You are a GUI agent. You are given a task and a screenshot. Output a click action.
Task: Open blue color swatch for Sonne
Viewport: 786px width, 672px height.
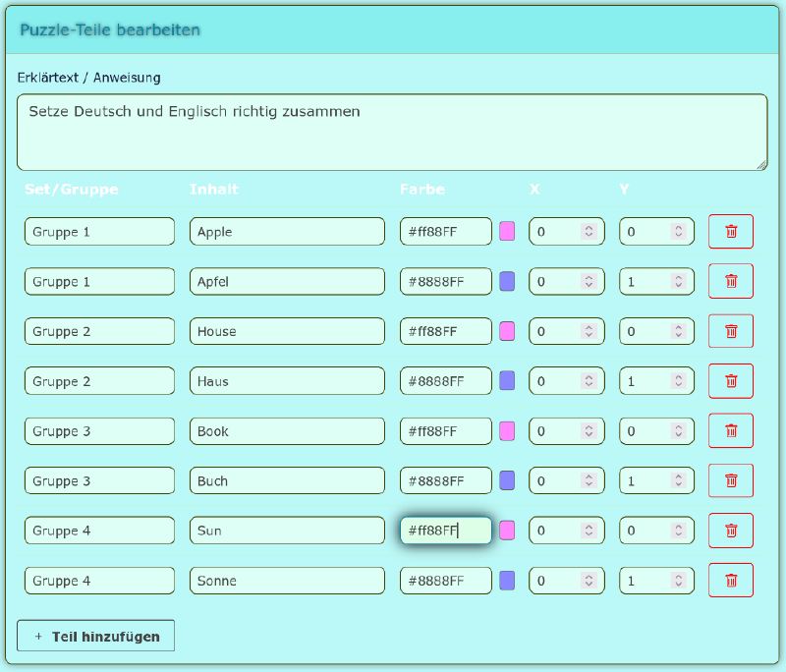pos(507,581)
